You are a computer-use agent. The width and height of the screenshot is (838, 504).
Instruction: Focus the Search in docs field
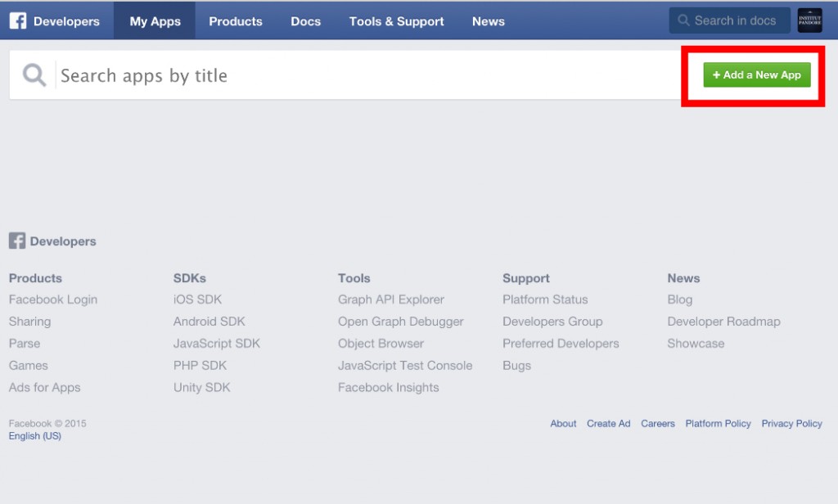(x=729, y=20)
